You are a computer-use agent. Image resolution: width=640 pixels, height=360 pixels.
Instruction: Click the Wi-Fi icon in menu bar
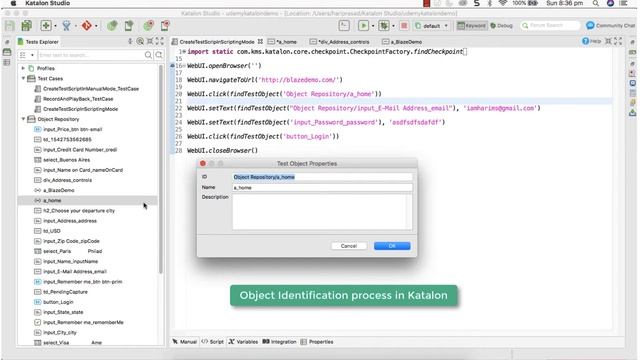click(502, 3)
